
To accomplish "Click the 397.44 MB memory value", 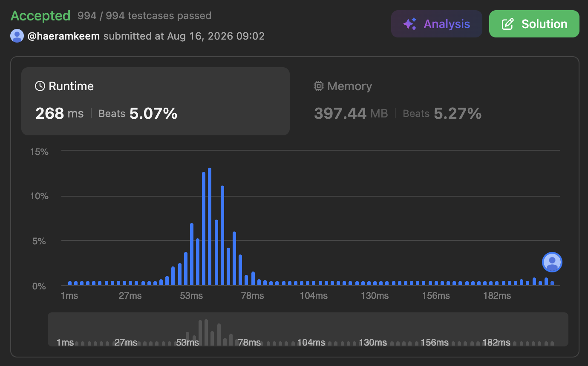I will coord(351,114).
